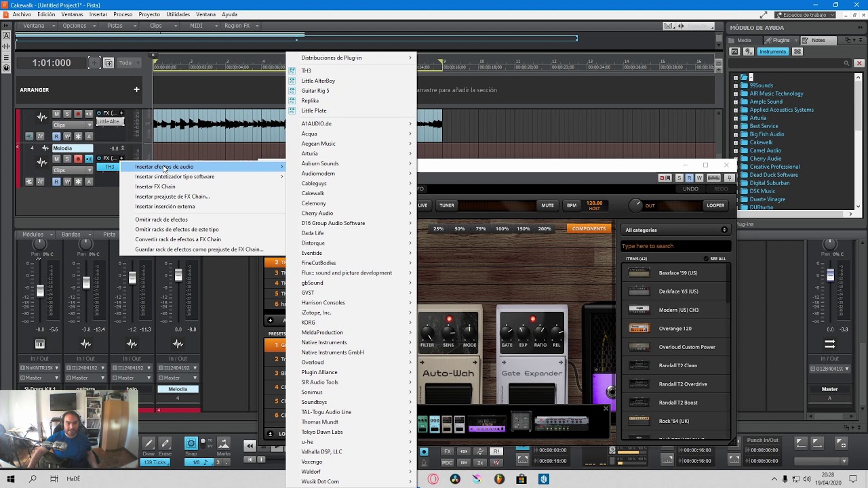
Task: Select the Draw tool
Action: coord(149,443)
